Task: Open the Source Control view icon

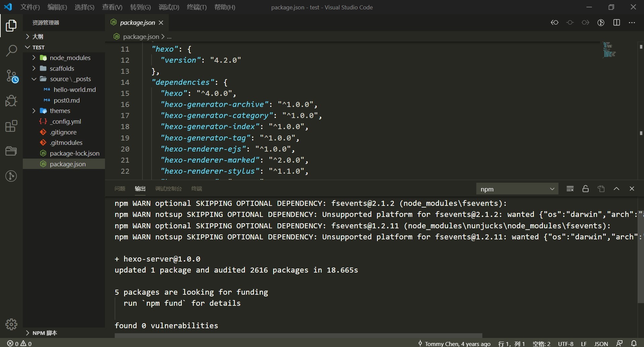Action: 12,76
